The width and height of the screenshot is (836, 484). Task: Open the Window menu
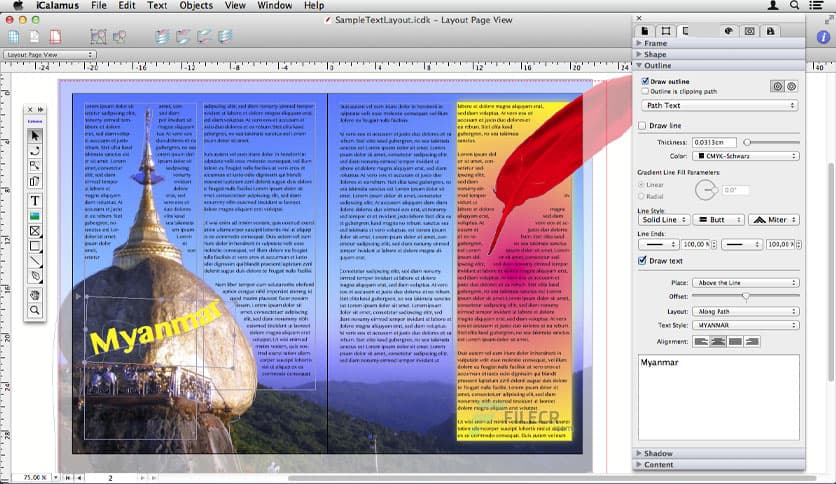(274, 6)
